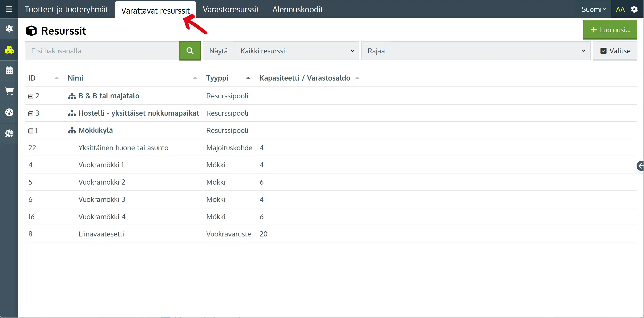The image size is (644, 318).
Task: Sort by Tyyppi column arrow
Action: (x=248, y=78)
